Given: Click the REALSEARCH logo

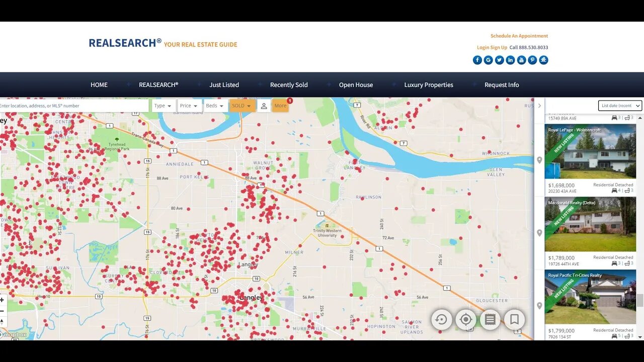Looking at the screenshot, I should (x=125, y=43).
